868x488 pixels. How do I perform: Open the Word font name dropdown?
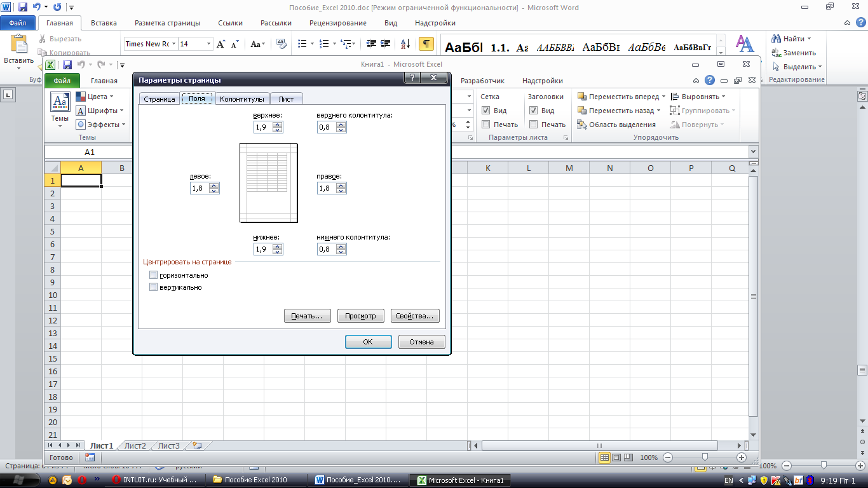click(173, 44)
